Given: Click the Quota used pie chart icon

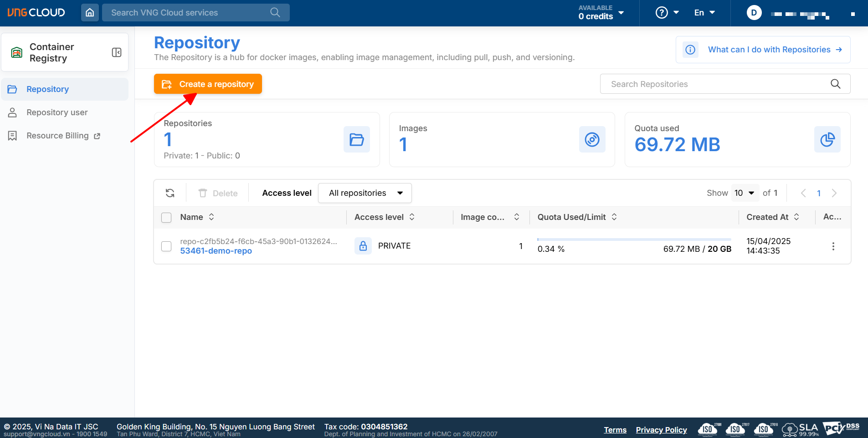Looking at the screenshot, I should coord(827,139).
